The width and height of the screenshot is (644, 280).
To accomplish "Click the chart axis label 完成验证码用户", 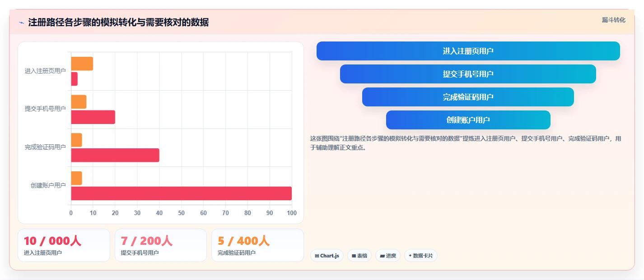I will tap(45, 147).
